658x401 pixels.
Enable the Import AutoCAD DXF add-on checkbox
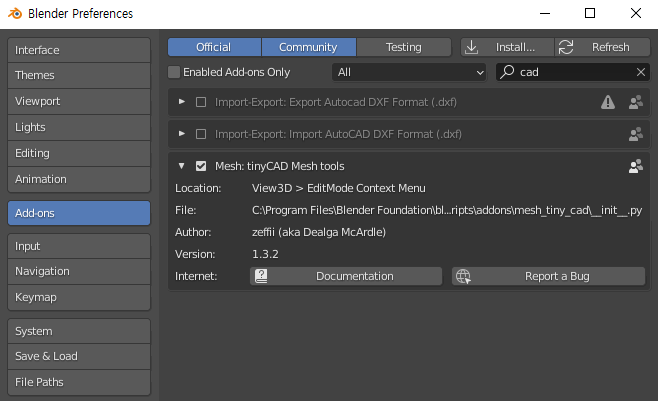click(201, 134)
